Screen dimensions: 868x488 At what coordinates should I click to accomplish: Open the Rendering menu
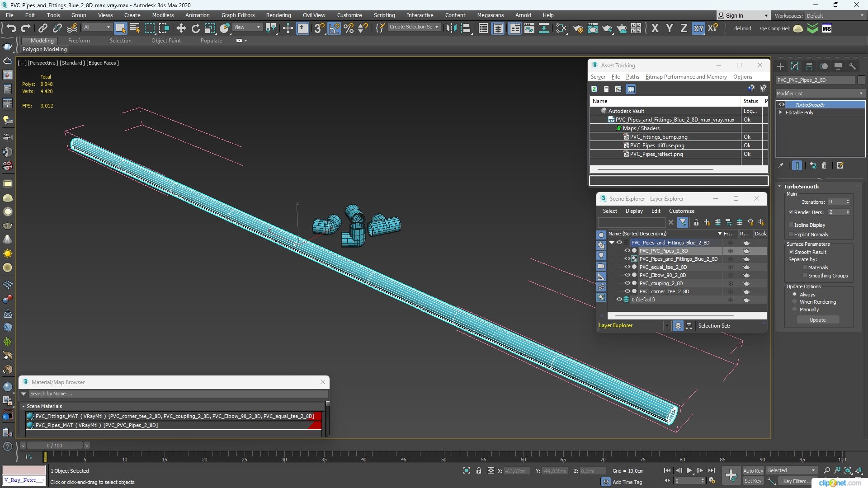[x=278, y=15]
